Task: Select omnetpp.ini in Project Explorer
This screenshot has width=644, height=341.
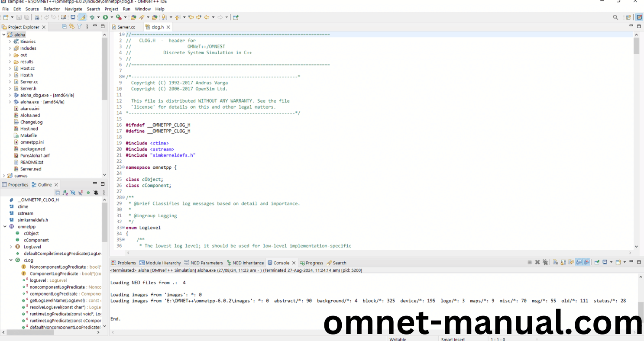Action: (x=32, y=142)
